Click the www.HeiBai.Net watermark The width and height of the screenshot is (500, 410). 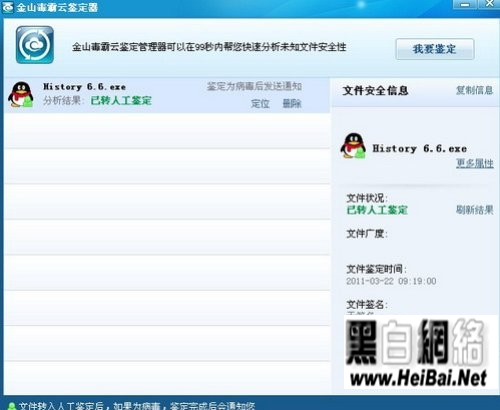tap(418, 378)
